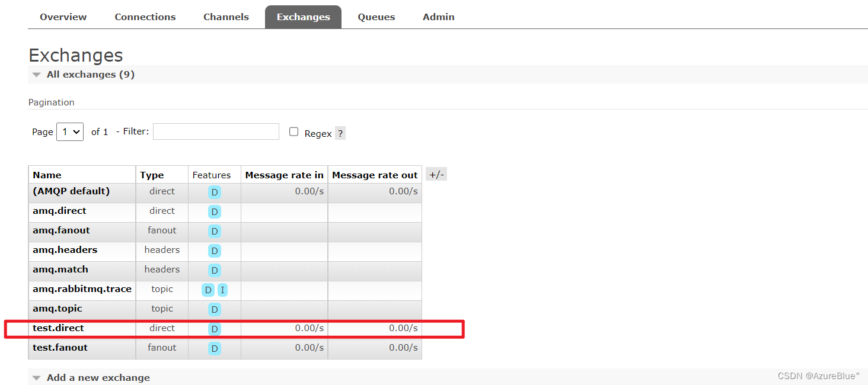
Task: Click the Pagination label
Action: 52,102
